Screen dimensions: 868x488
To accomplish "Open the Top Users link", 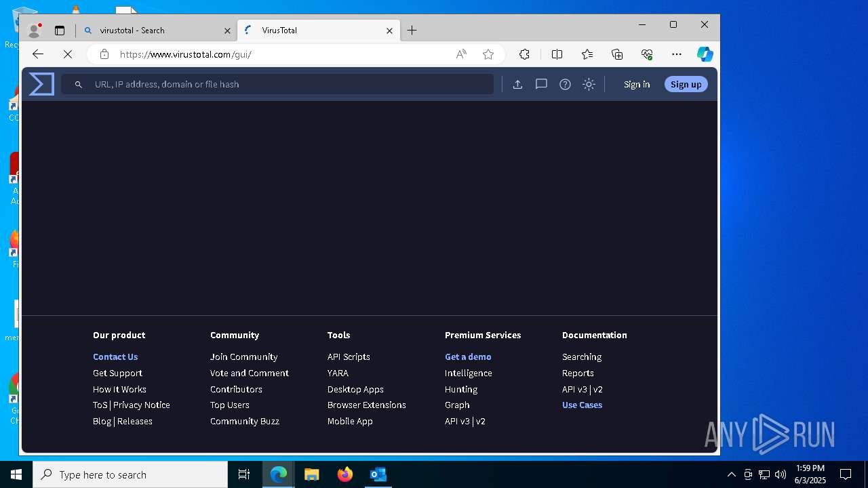I will point(230,405).
